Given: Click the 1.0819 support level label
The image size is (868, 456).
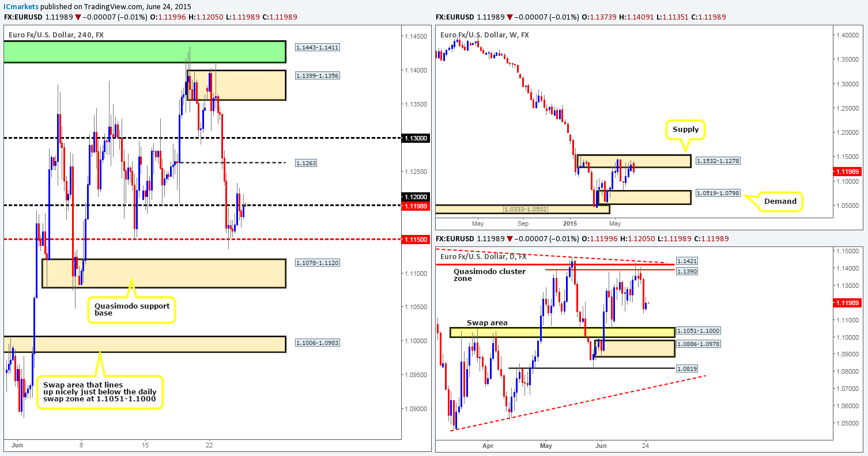Looking at the screenshot, I should (687, 368).
